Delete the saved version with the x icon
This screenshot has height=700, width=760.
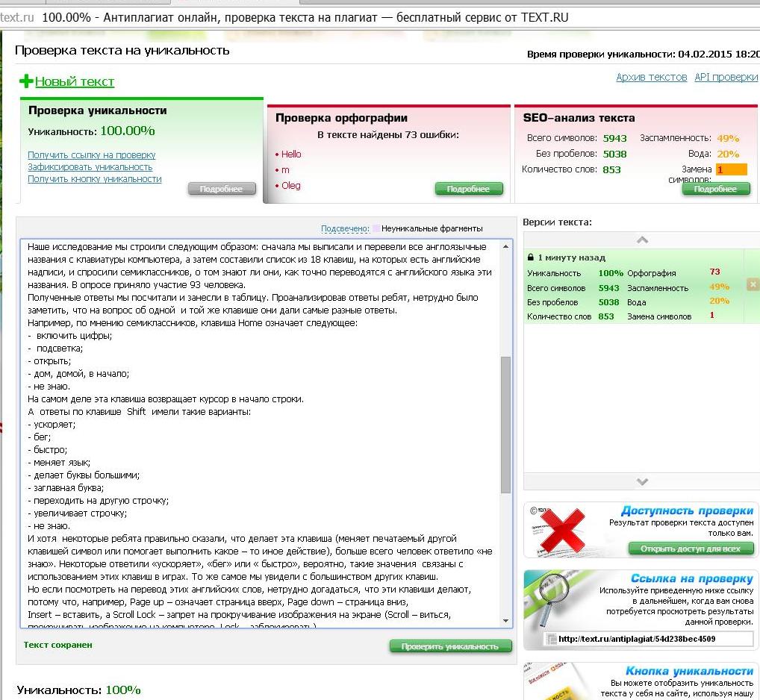click(x=753, y=284)
